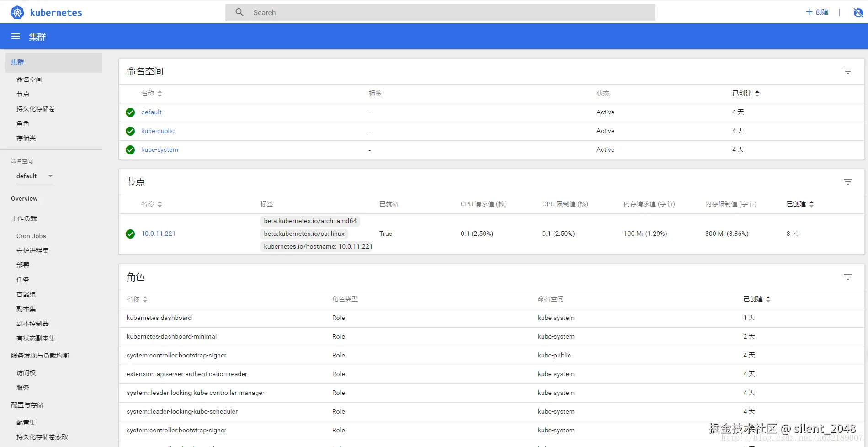Click 300 Mi (3.86%) memory limit value
Viewport: 868px width, 447px height.
(x=727, y=234)
